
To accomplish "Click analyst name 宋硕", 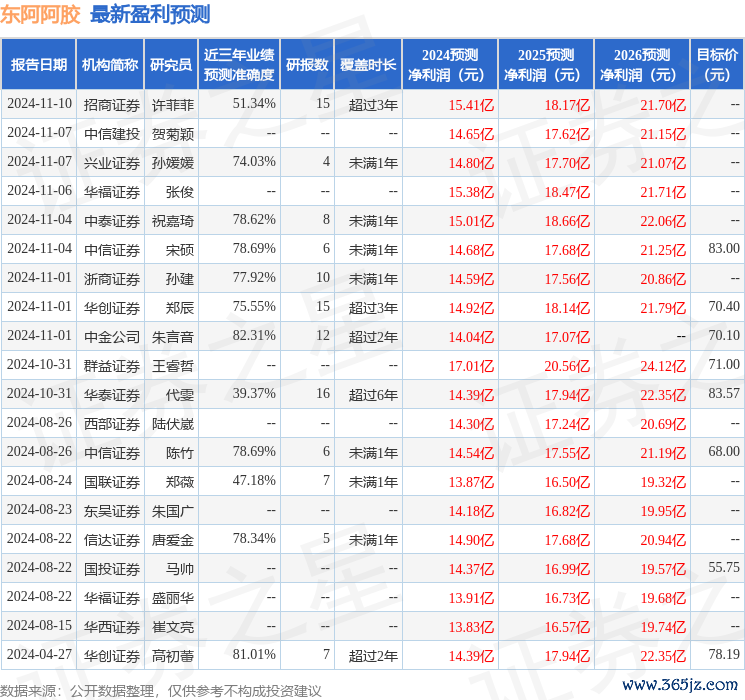I will 180,250.
